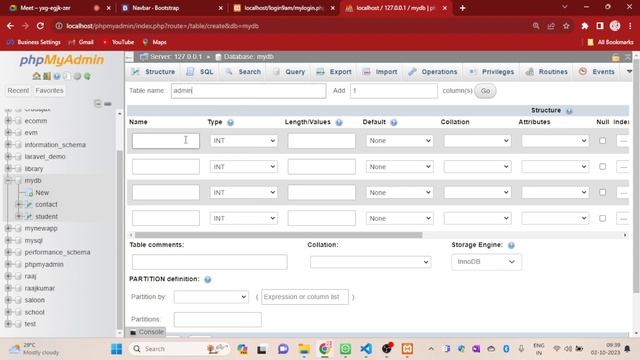
Task: Open the Partition by dropdown
Action: click(x=211, y=297)
